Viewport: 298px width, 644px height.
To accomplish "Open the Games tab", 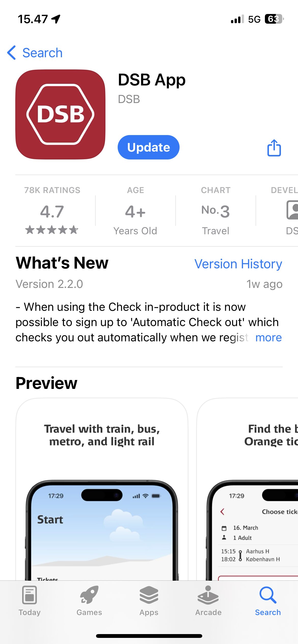I will [x=89, y=601].
